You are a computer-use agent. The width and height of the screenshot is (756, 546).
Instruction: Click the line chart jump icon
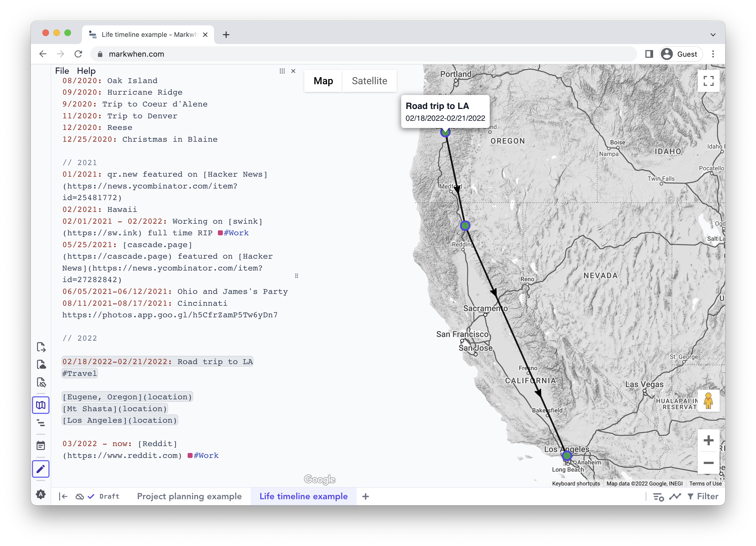click(675, 497)
